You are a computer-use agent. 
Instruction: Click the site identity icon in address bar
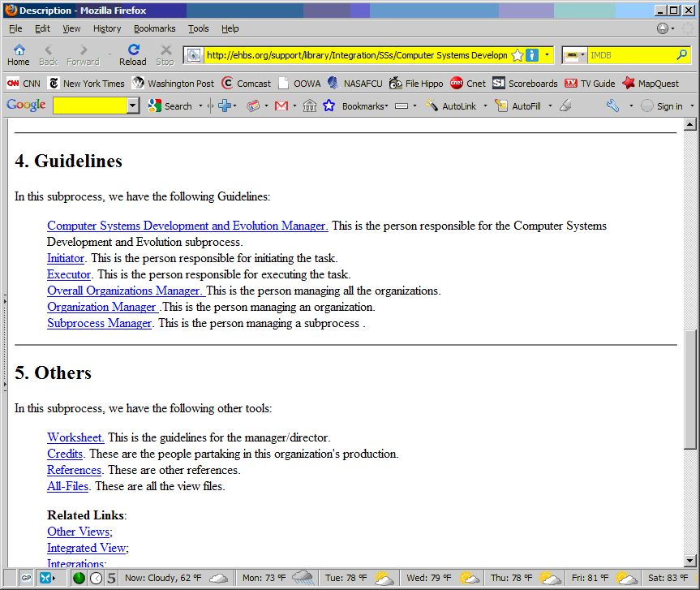click(193, 55)
